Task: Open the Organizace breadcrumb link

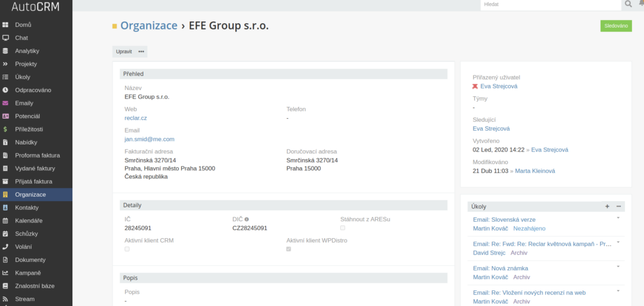Action: pyautogui.click(x=148, y=26)
